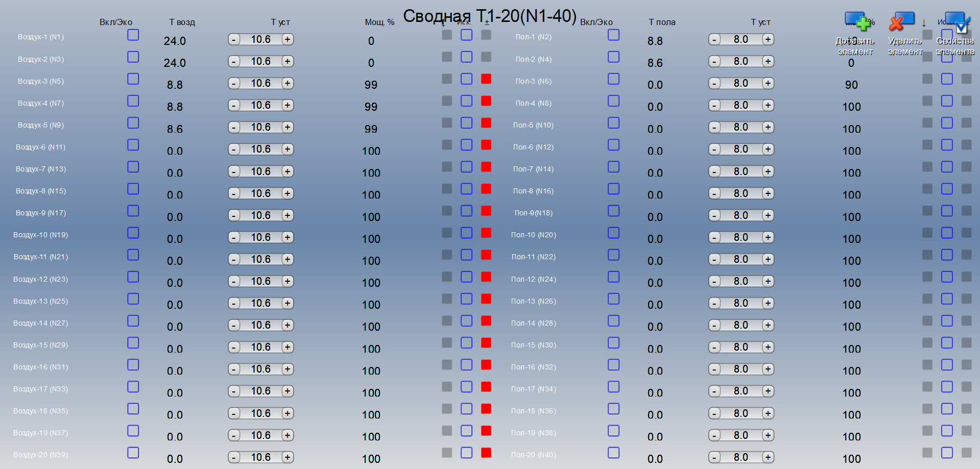Image resolution: width=980 pixels, height=469 pixels.
Task: Click the 8.0 setpoint field of Пол-13 (N26)
Action: 740,303
